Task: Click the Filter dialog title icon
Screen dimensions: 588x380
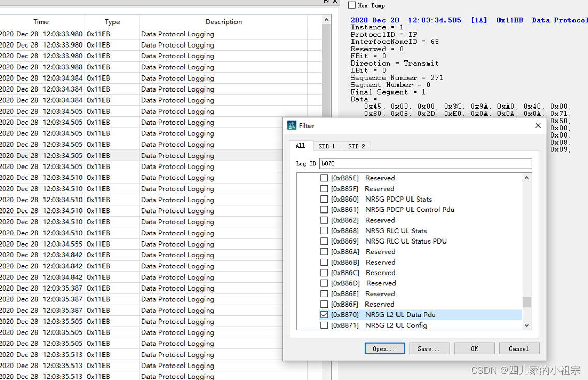Action: 292,126
